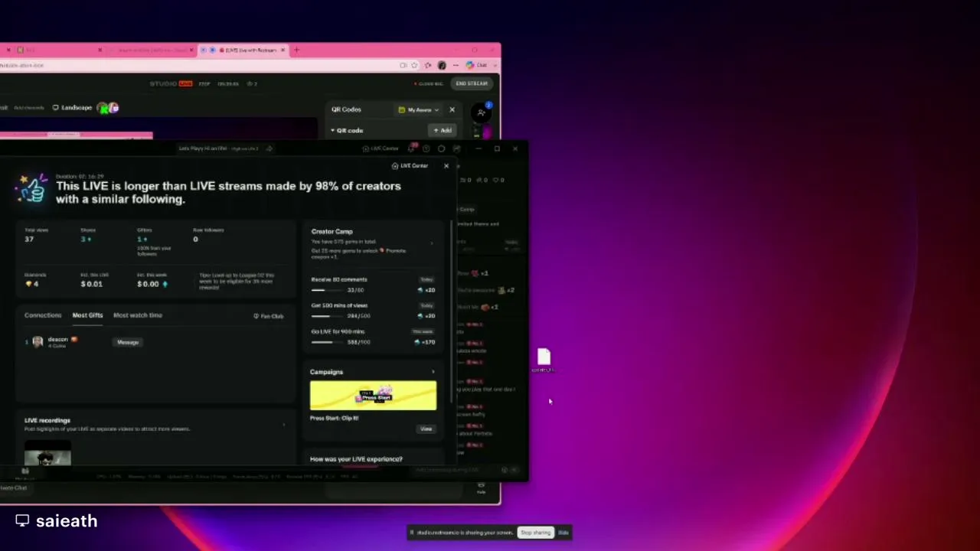Switch to the Connections tab
Viewport: 980px width, 551px height.
43,315
